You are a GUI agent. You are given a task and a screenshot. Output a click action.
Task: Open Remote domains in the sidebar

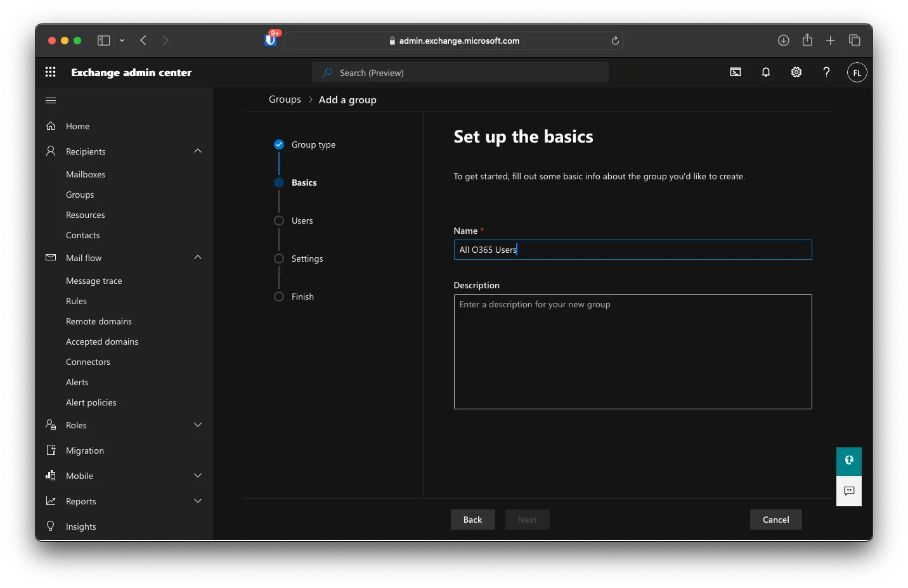point(99,321)
